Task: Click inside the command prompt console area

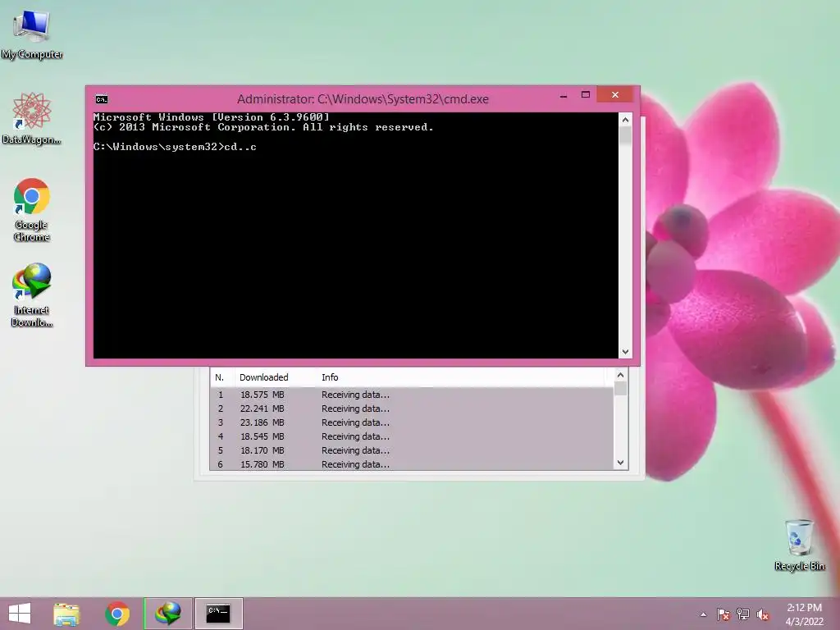Action: coord(356,235)
